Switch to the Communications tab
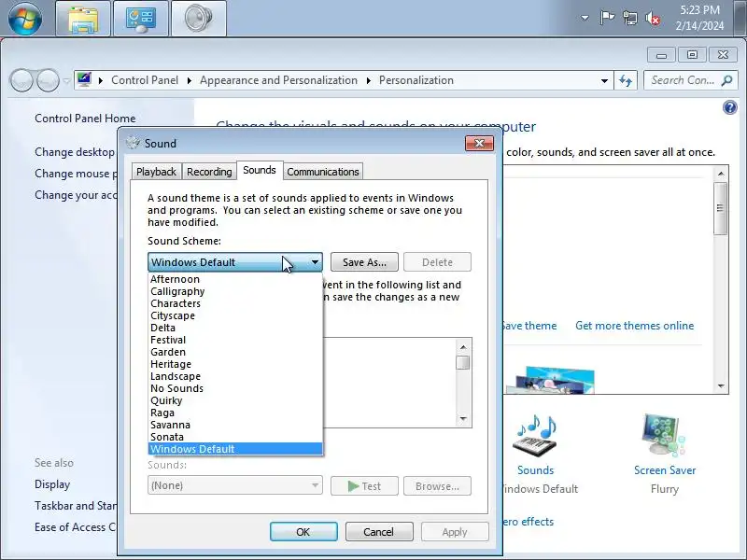 (x=323, y=172)
